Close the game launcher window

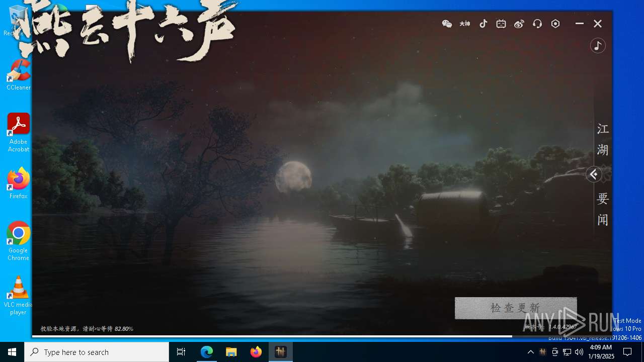coord(598,24)
